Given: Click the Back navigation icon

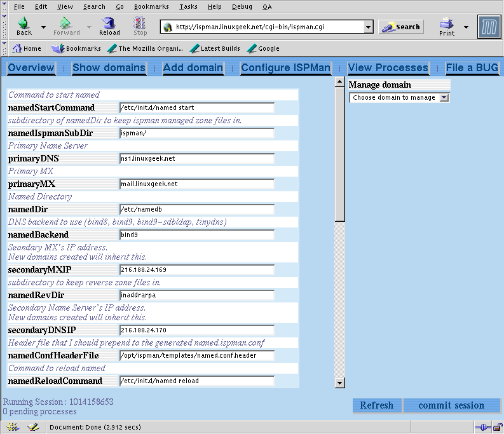Looking at the screenshot, I should tap(24, 26).
